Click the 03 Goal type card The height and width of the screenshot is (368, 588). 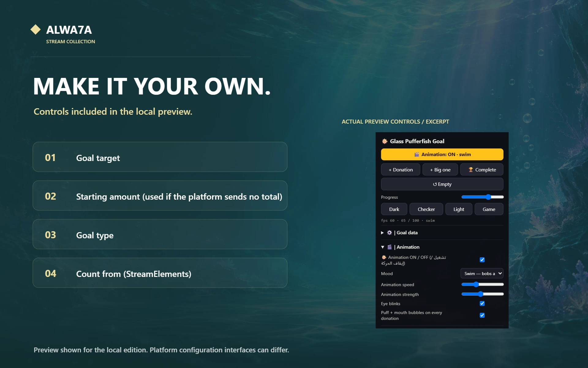click(x=160, y=234)
